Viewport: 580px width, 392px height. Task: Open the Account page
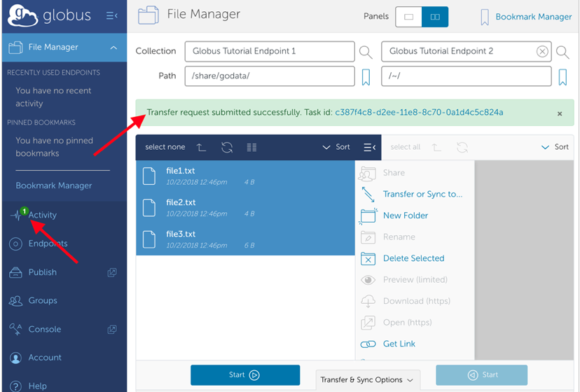[x=45, y=357]
